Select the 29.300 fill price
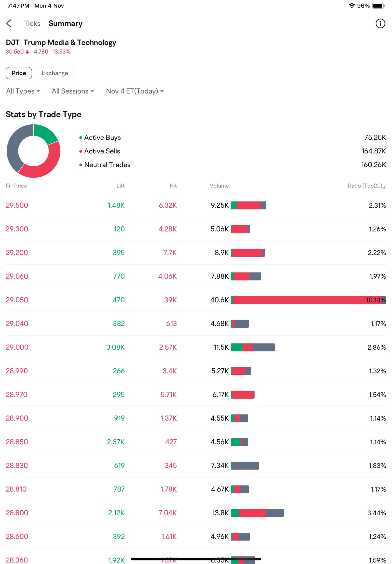This screenshot has height=564, width=392. click(x=17, y=229)
